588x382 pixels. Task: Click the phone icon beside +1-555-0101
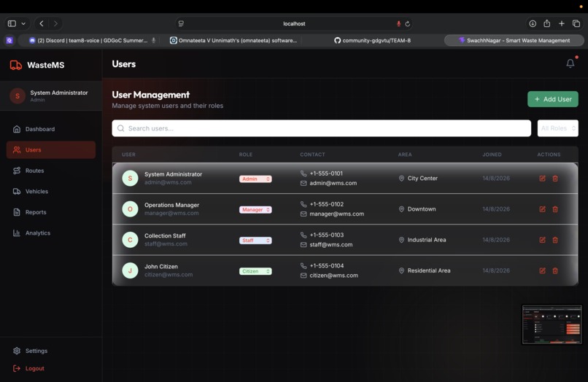click(303, 174)
